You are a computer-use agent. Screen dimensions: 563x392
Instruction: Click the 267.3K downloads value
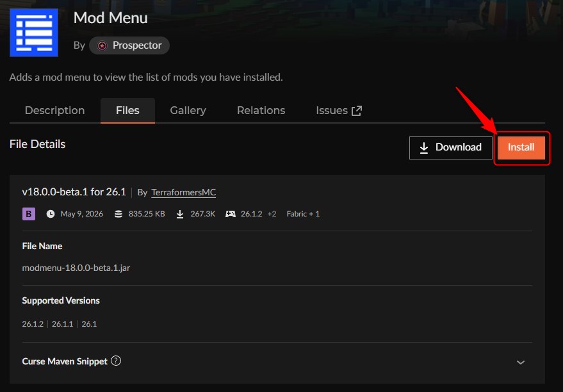pos(203,214)
